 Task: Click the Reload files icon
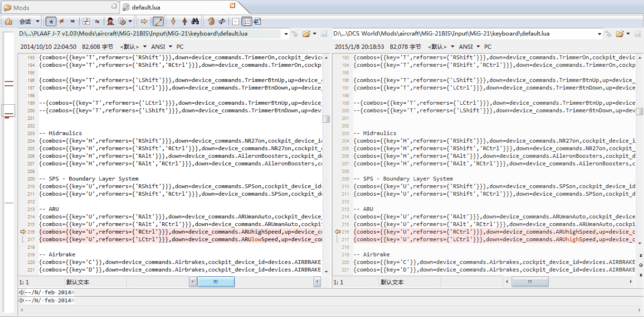click(x=222, y=21)
